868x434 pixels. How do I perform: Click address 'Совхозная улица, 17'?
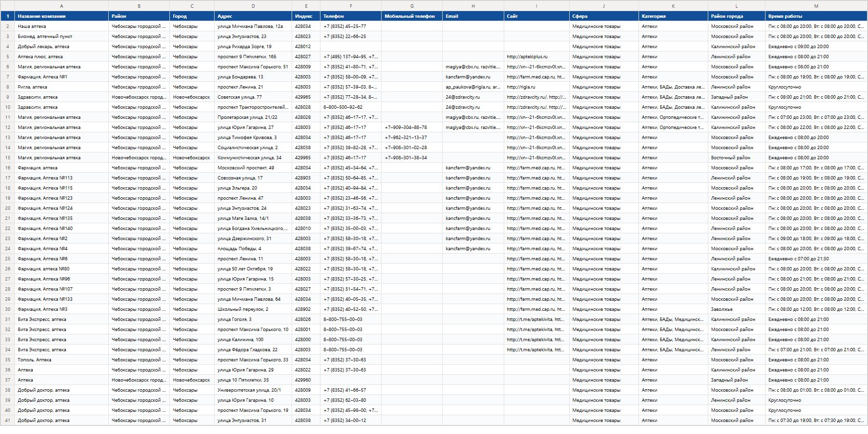tap(253, 178)
